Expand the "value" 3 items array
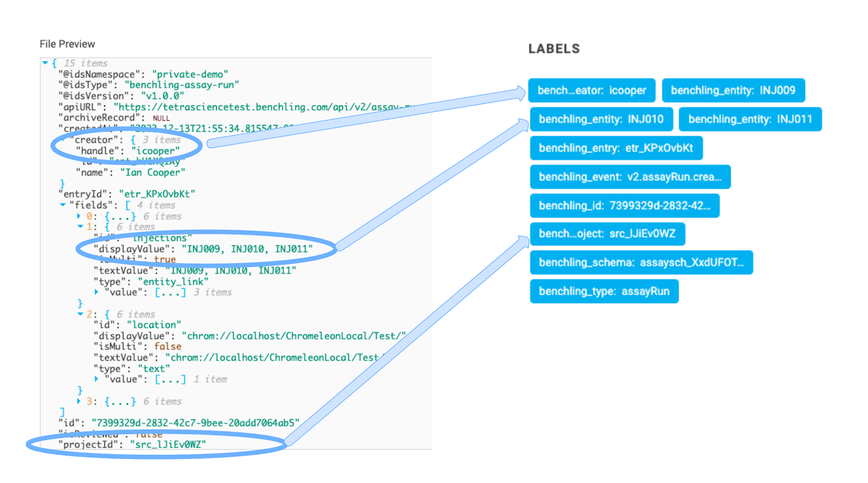Image resolution: width=868 pixels, height=483 pixels. tap(97, 292)
